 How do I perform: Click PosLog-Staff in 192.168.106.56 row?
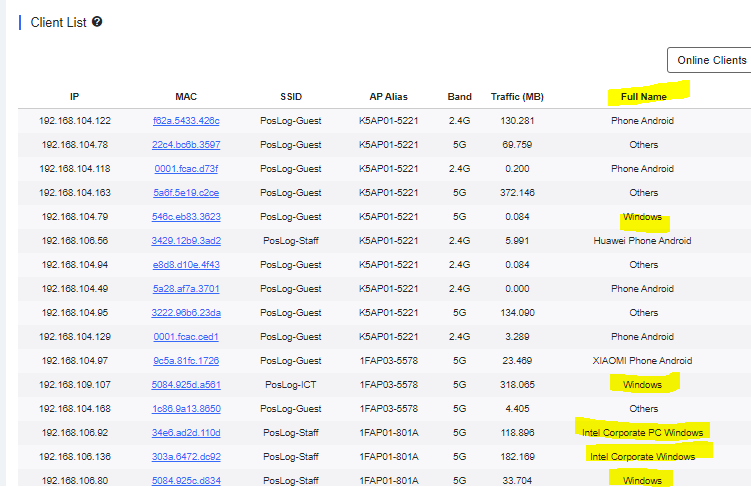coord(291,240)
